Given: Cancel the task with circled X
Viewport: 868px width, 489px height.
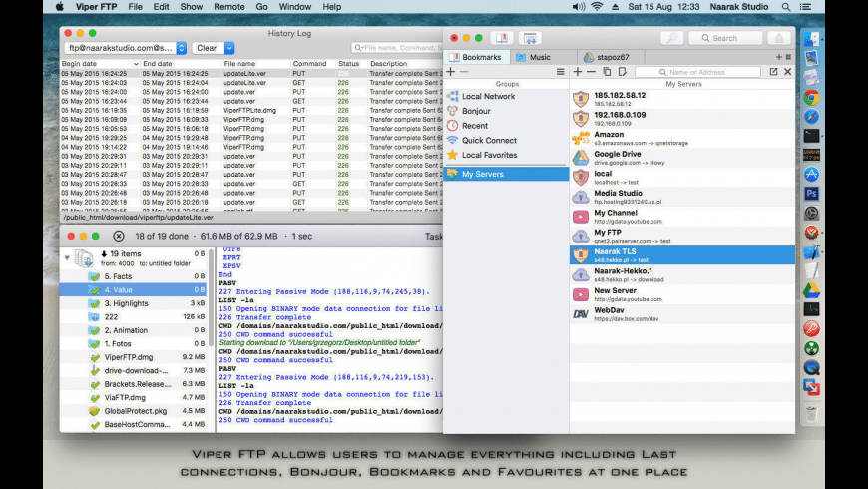Looking at the screenshot, I should click(119, 236).
